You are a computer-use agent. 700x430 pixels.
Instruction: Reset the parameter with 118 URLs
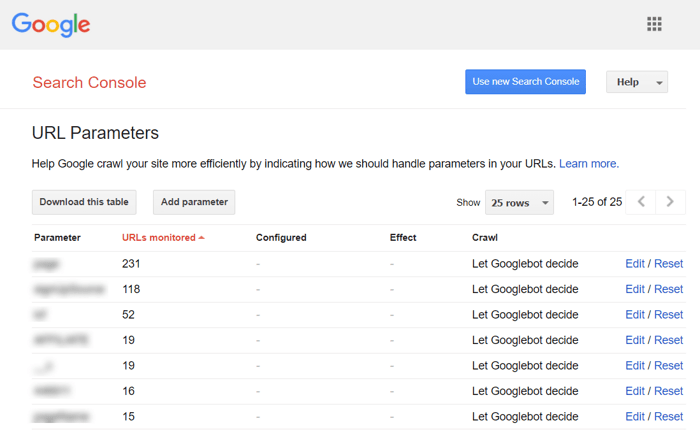click(x=668, y=289)
